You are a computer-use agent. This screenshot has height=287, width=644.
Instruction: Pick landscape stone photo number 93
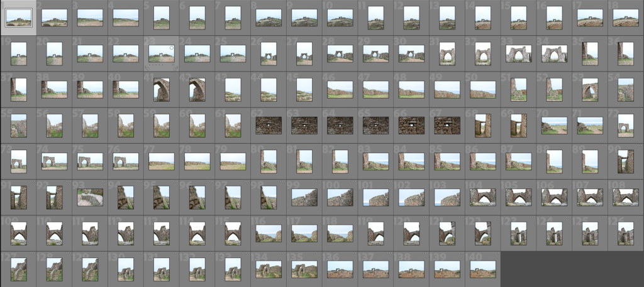tap(90, 197)
